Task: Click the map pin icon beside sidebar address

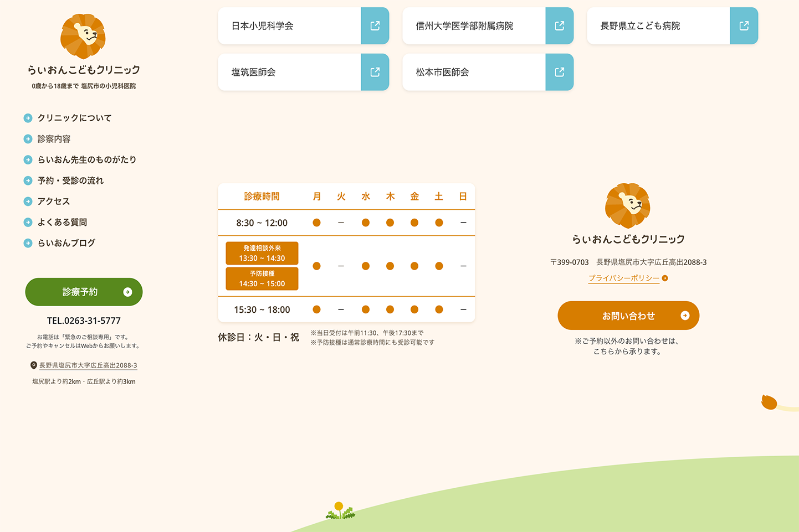Action: [34, 365]
